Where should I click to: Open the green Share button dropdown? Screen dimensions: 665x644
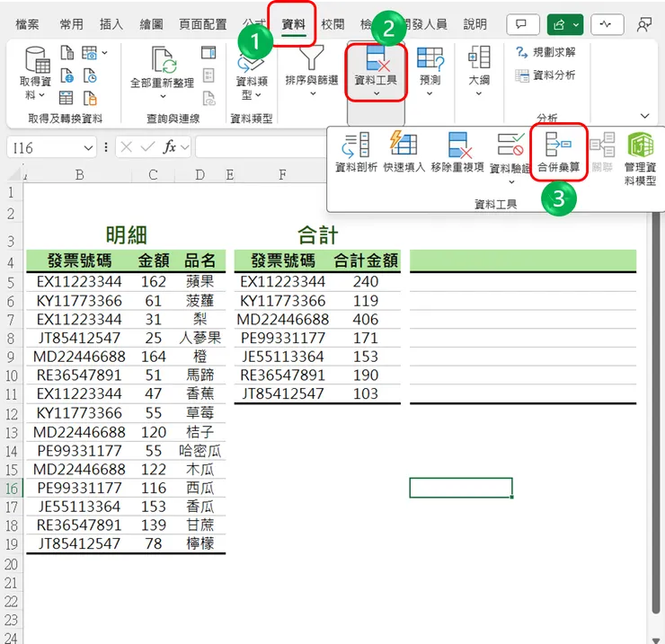(576, 24)
